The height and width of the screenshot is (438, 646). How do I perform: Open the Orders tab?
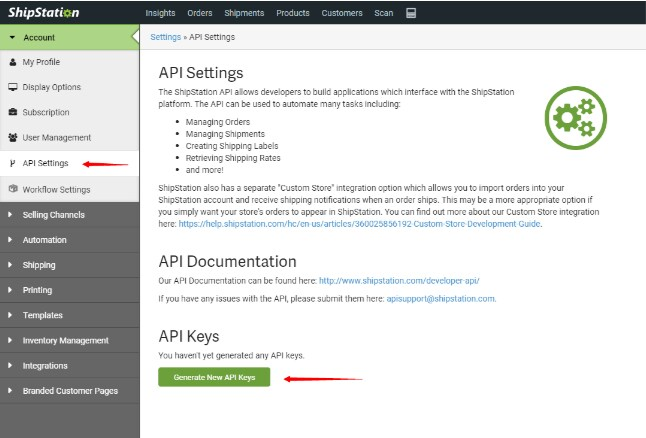(200, 13)
